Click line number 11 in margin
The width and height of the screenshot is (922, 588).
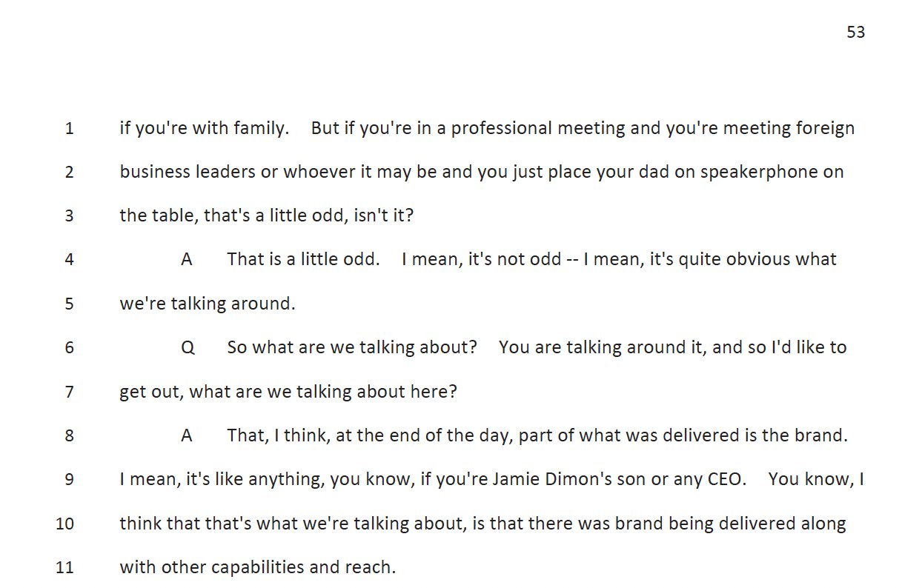pos(65,568)
